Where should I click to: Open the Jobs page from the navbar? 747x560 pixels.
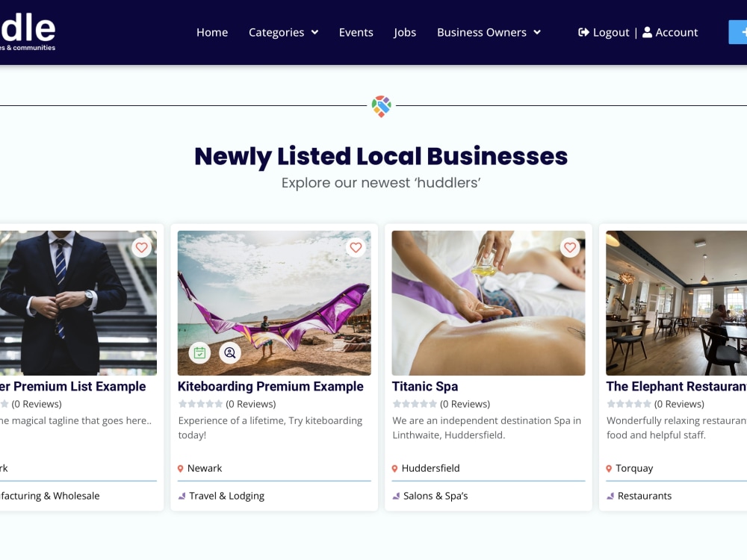click(x=404, y=32)
